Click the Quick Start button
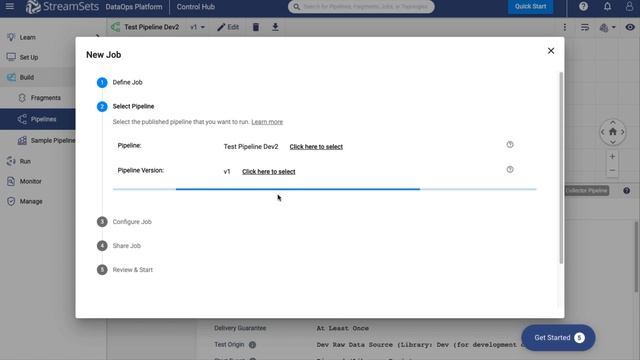 (530, 7)
